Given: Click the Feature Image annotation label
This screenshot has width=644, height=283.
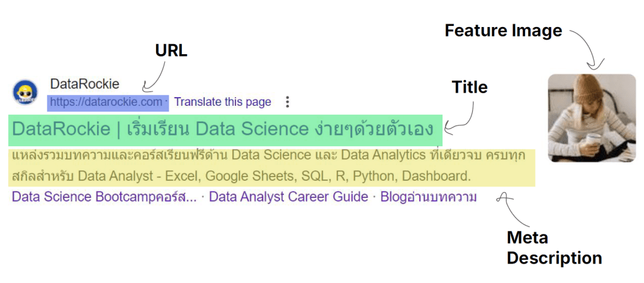Looking at the screenshot, I should (x=503, y=30).
